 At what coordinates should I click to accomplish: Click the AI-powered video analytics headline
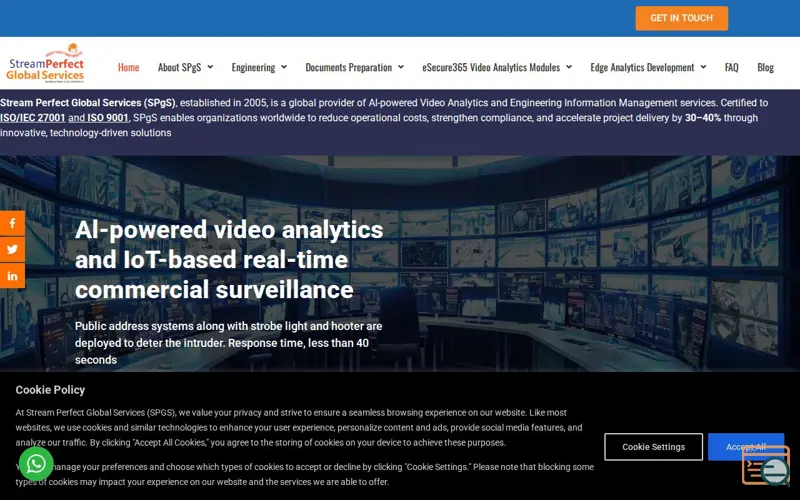coord(229,259)
